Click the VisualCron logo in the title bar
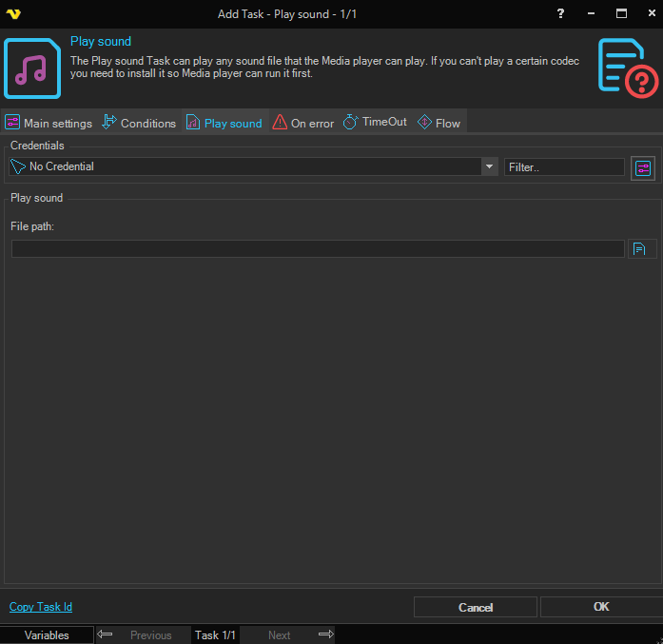 tap(13, 13)
